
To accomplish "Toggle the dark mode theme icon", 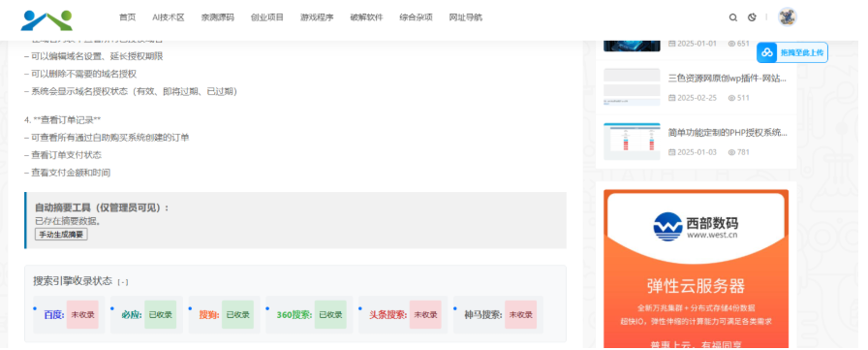I will click(752, 17).
